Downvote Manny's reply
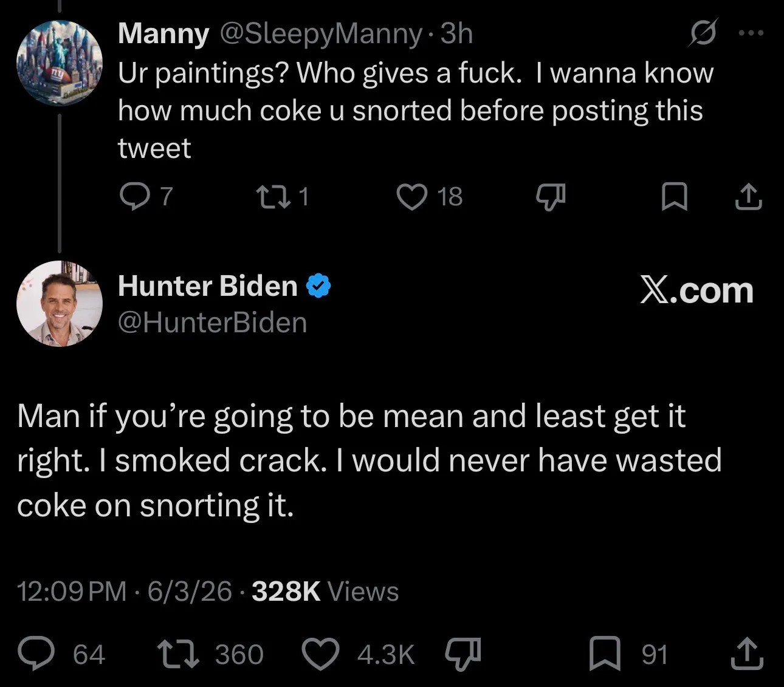784x687 pixels. pyautogui.click(x=551, y=197)
